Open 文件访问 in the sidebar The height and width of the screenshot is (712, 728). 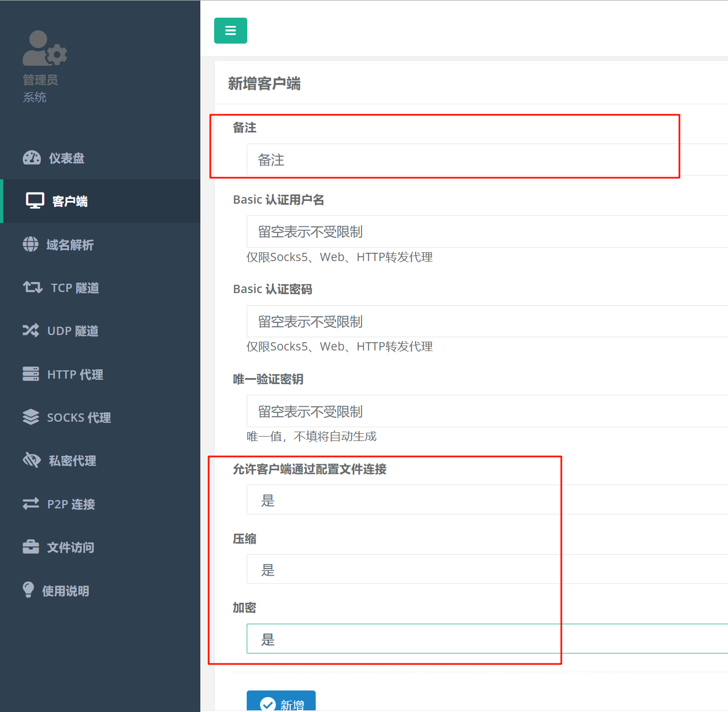(x=70, y=547)
